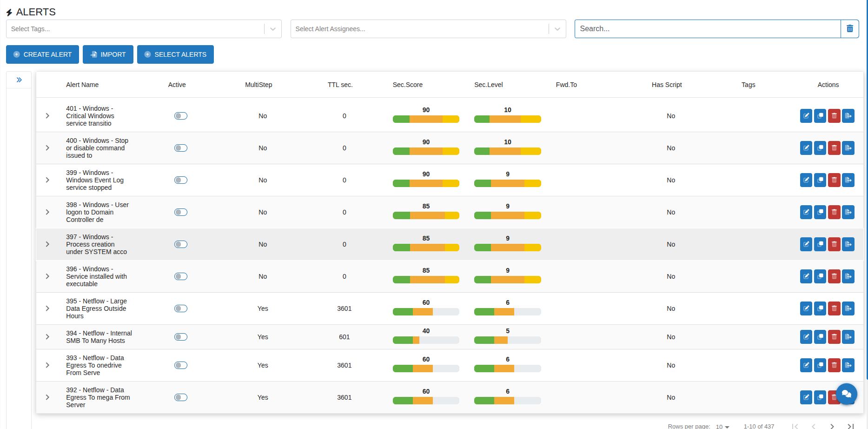Sort by Sec.Score column header
The width and height of the screenshot is (868, 429).
coord(407,85)
